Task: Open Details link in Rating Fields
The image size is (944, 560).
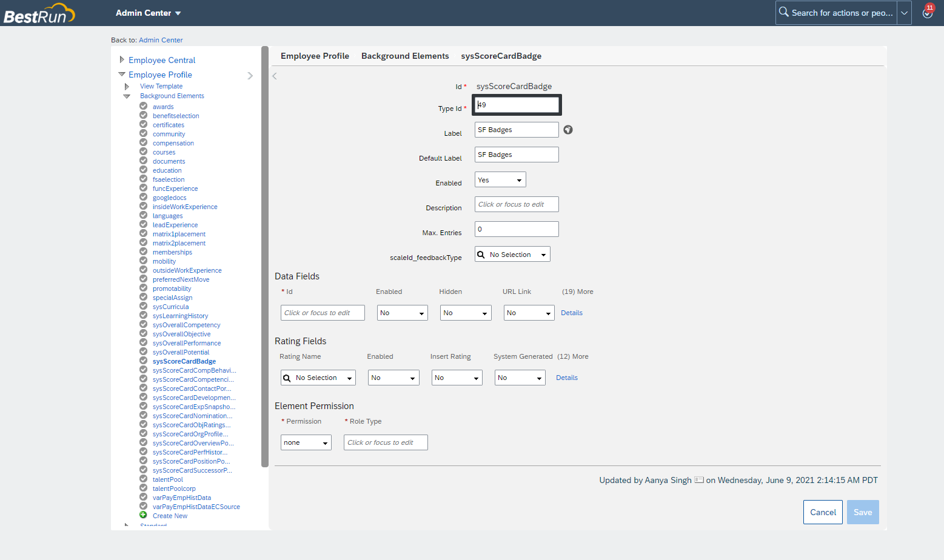Action: pyautogui.click(x=567, y=378)
